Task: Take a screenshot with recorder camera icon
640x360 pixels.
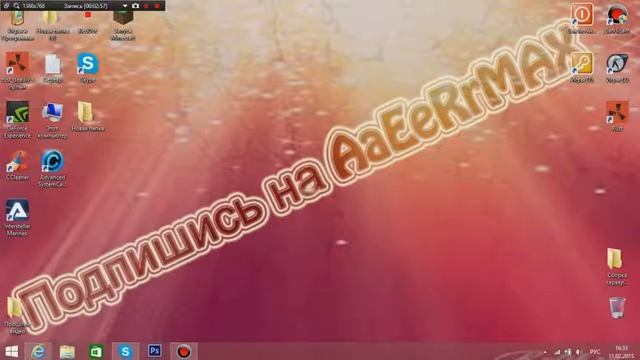Action: pos(136,6)
